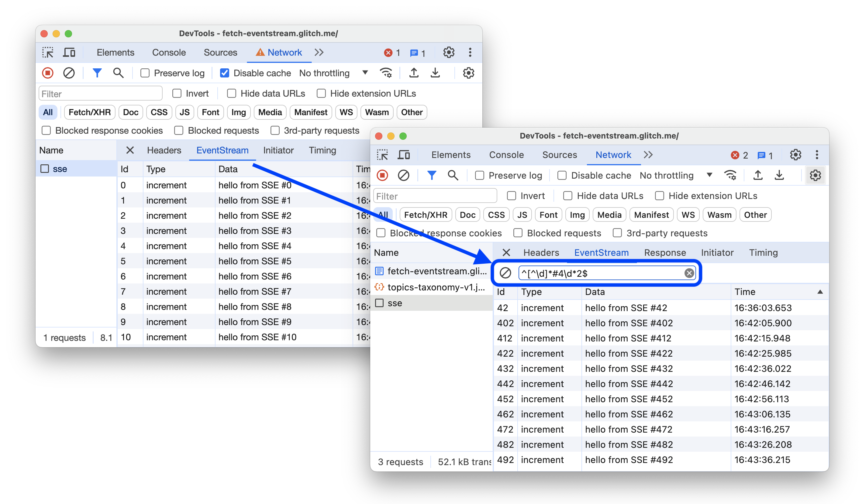Open the Response tab in back DevTools

[x=665, y=252]
